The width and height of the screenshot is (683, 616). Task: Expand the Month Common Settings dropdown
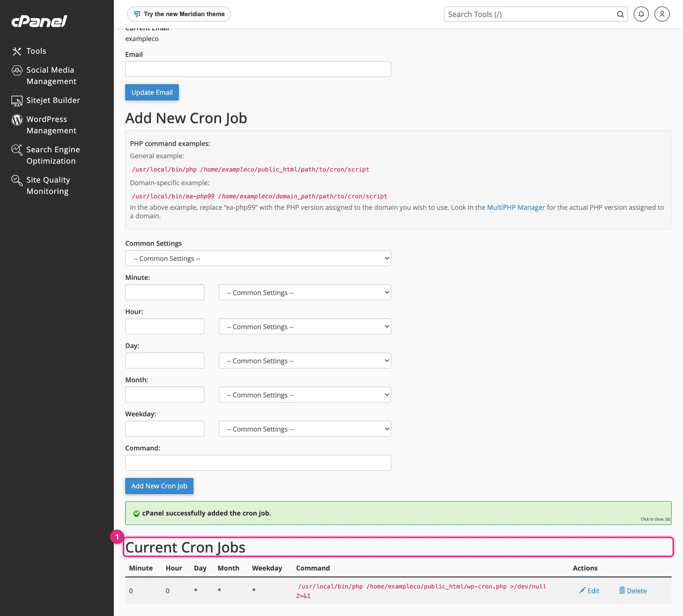(x=305, y=395)
